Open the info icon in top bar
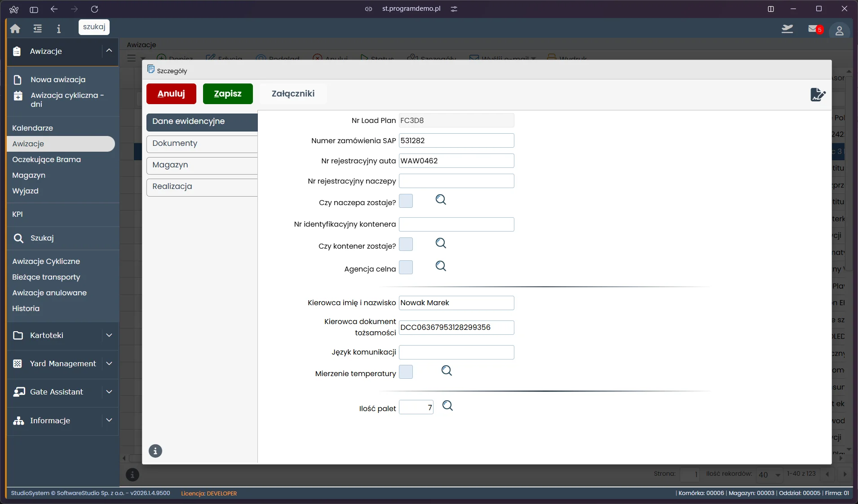This screenshot has width=858, height=504. (x=58, y=29)
